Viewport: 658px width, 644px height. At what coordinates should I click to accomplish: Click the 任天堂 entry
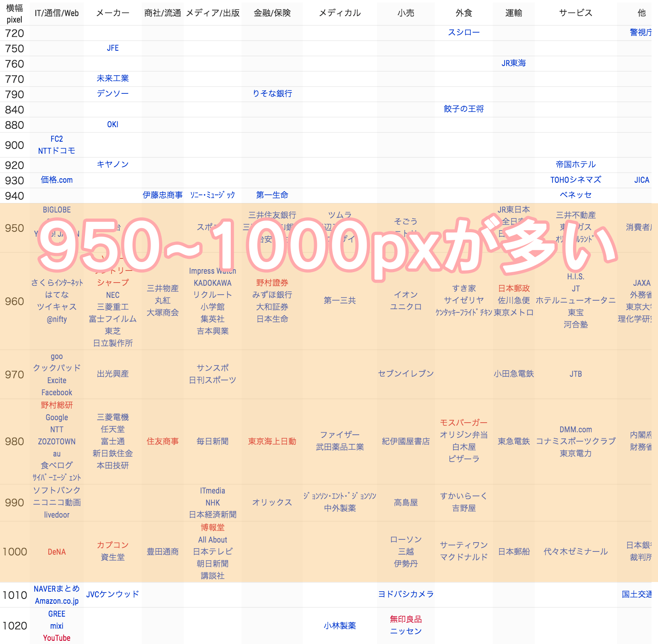pos(113,429)
